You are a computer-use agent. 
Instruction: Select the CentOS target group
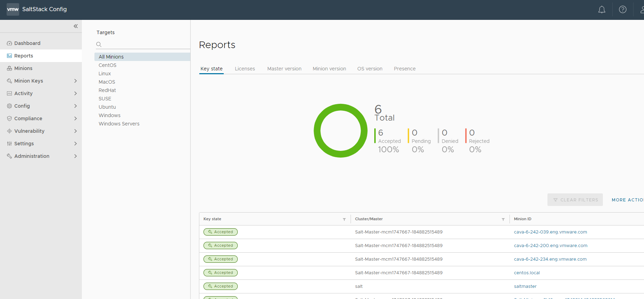click(x=107, y=65)
